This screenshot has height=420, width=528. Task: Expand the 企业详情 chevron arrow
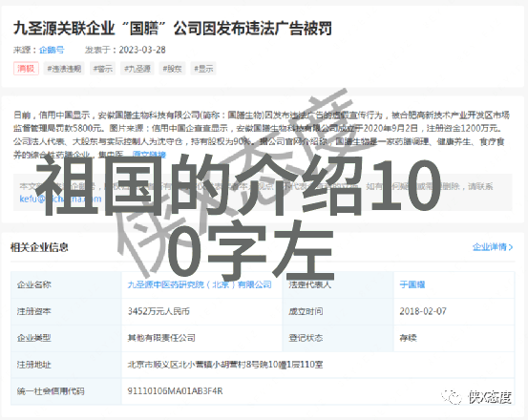point(511,247)
